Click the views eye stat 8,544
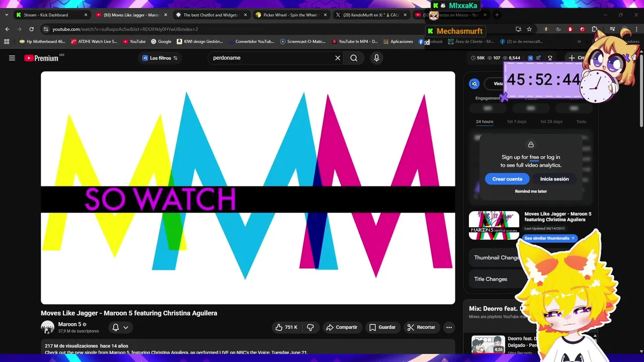 512,58
